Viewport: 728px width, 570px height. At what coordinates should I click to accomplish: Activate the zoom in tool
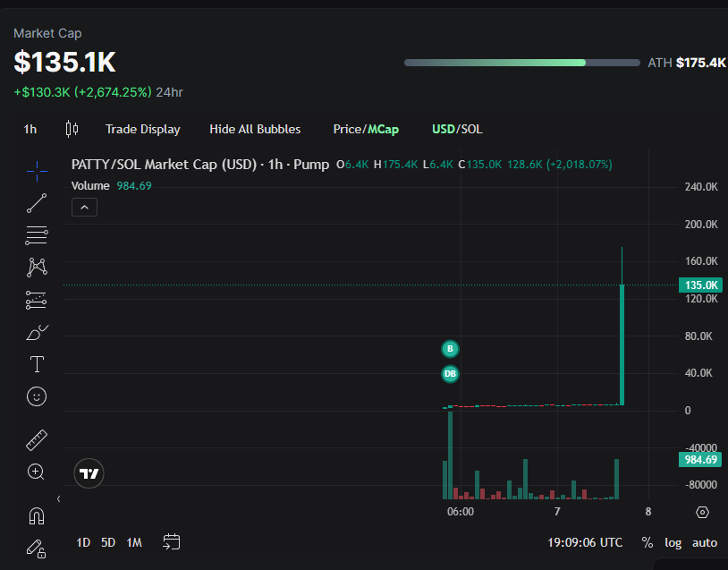pos(36,472)
